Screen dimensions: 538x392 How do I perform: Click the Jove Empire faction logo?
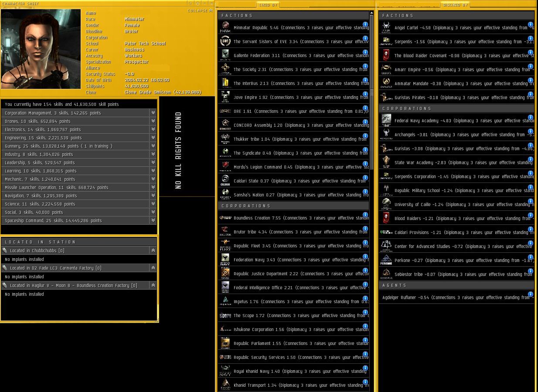(225, 97)
